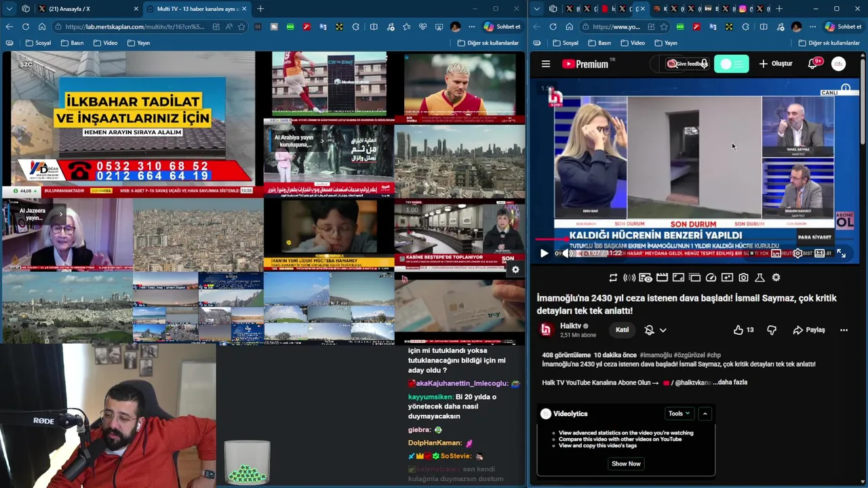
Task: Like the Halktv video
Action: 744,330
